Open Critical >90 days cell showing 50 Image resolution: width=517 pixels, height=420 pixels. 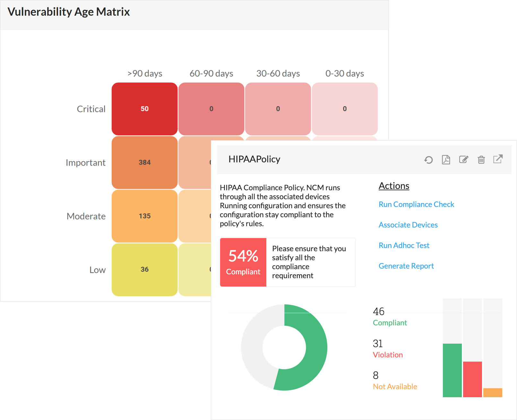(x=145, y=109)
